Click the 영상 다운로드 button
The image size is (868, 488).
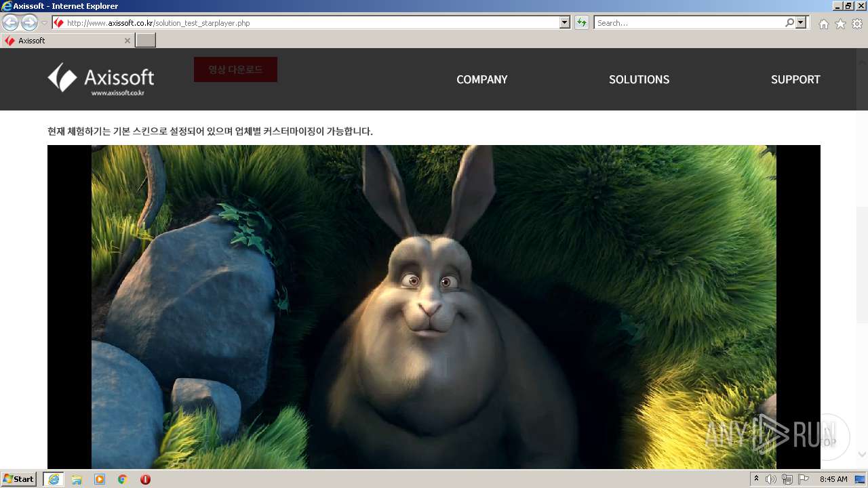[235, 70]
